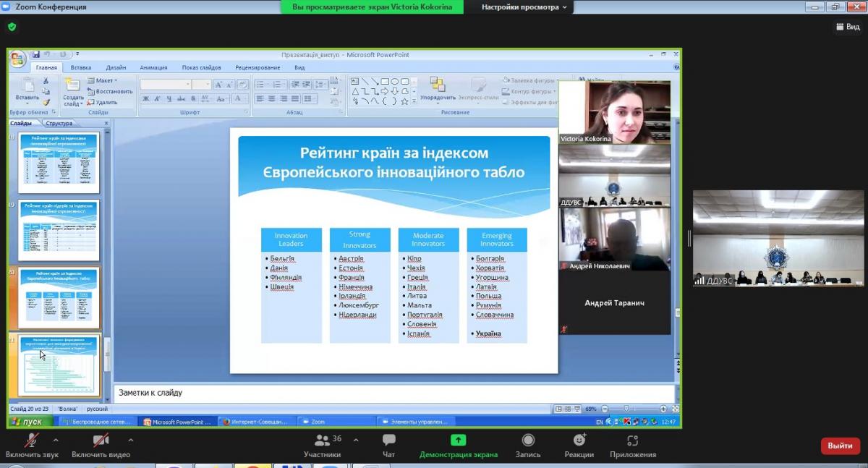This screenshot has width=868, height=468.
Task: Open the Reactions icon
Action: coord(579,441)
